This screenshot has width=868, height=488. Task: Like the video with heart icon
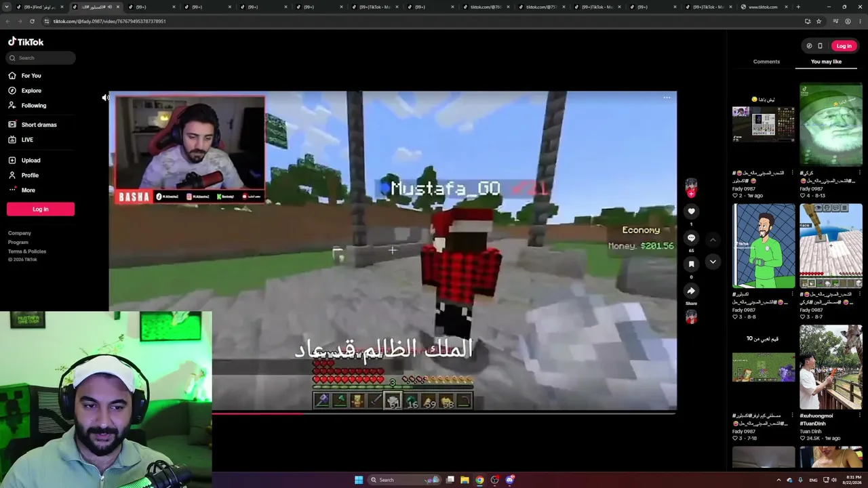pos(691,211)
